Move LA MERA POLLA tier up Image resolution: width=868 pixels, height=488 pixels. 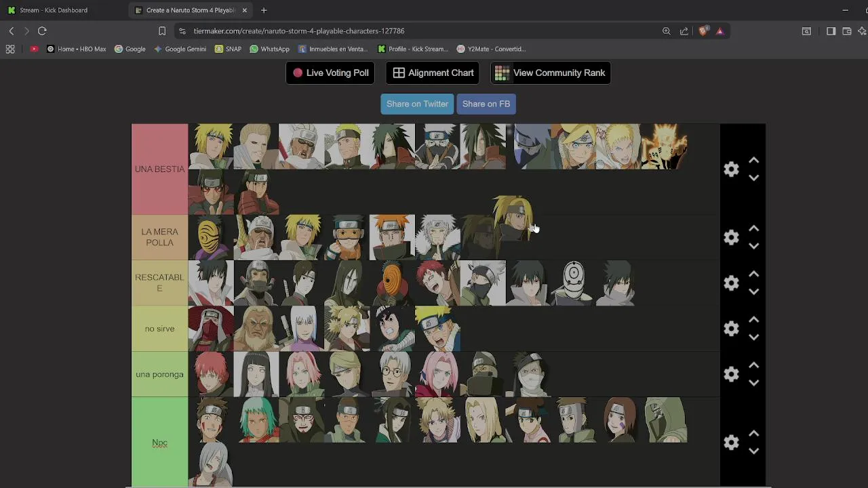pos(753,229)
